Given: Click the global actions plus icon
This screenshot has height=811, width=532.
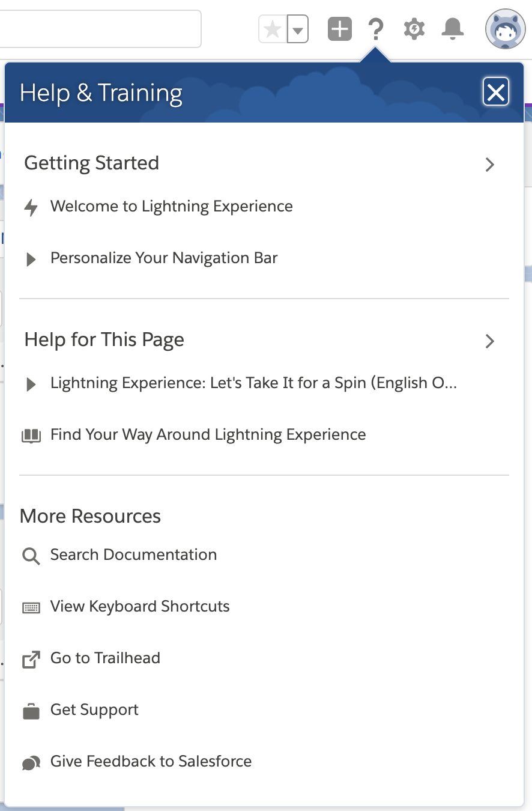Looking at the screenshot, I should 339,29.
